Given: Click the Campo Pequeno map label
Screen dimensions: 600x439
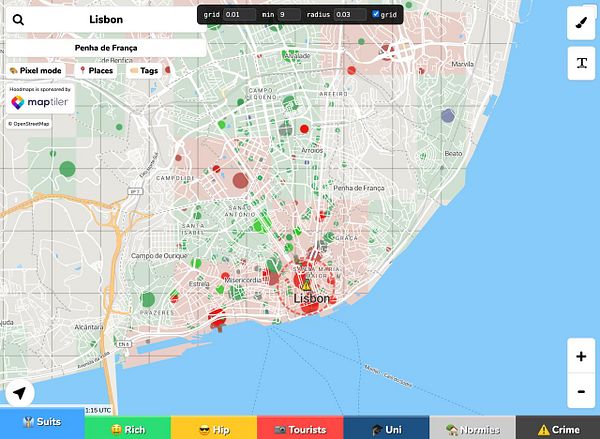Looking at the screenshot, I should 261,94.
